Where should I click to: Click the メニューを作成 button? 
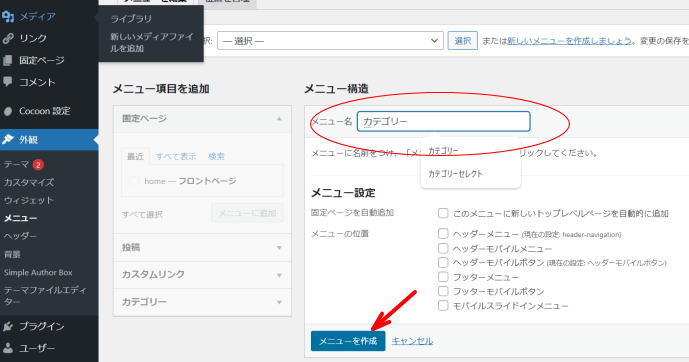(348, 341)
